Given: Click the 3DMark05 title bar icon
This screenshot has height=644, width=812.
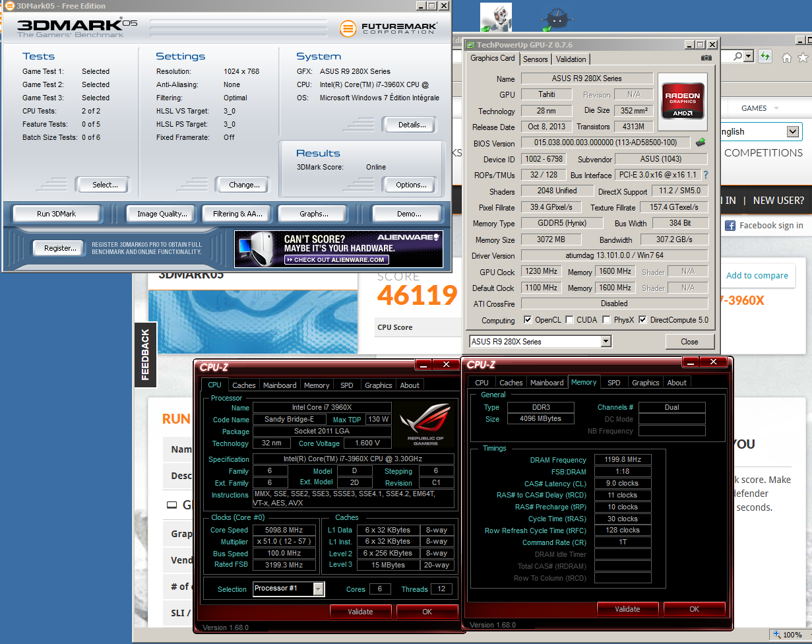Looking at the screenshot, I should click(x=10, y=6).
